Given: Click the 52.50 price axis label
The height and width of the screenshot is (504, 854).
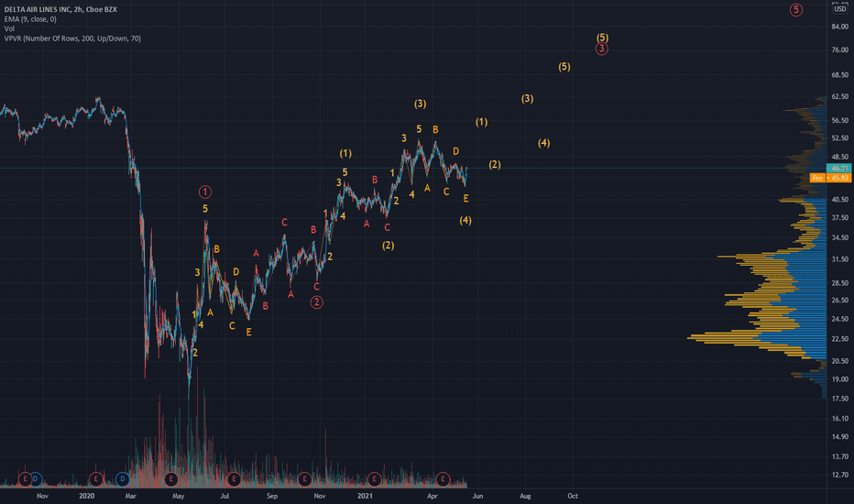Looking at the screenshot, I should click(x=840, y=137).
